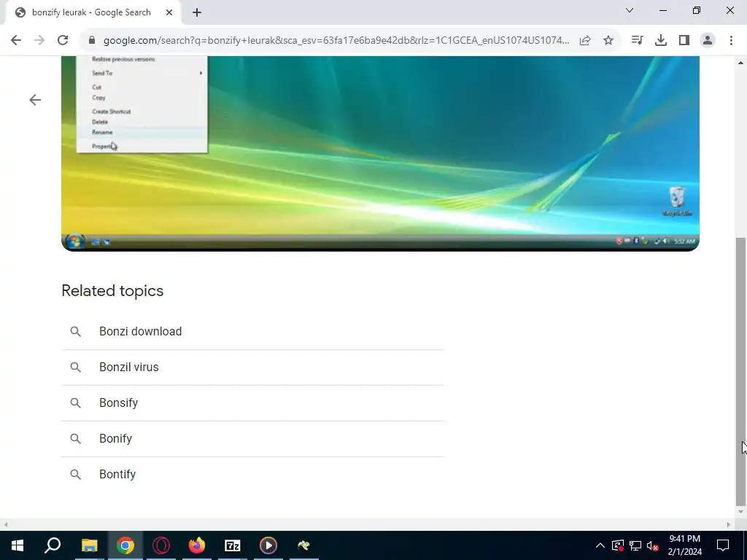This screenshot has width=747, height=560.
Task: Reload the Google Search page
Action: pos(63,41)
